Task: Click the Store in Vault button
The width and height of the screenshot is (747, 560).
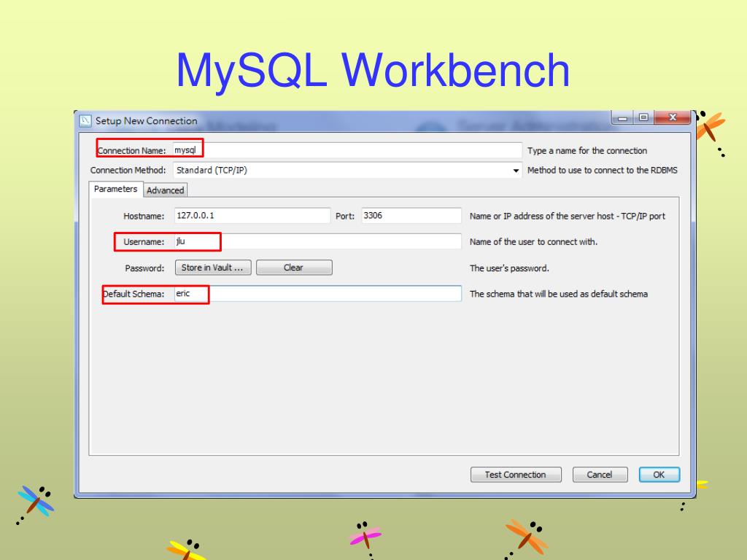Action: (x=212, y=268)
